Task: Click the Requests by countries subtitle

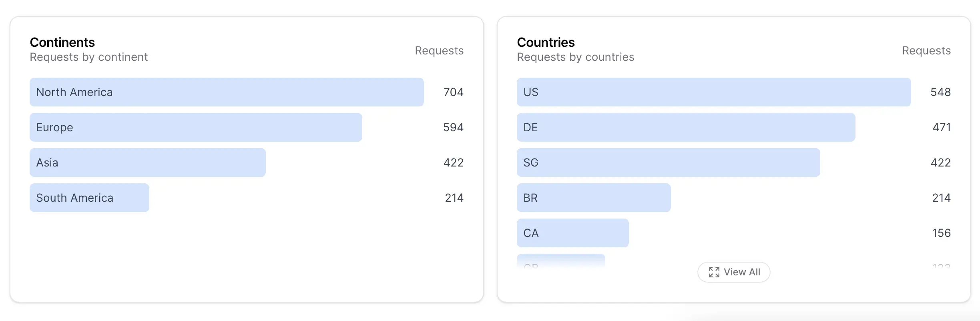Action: coord(576,57)
